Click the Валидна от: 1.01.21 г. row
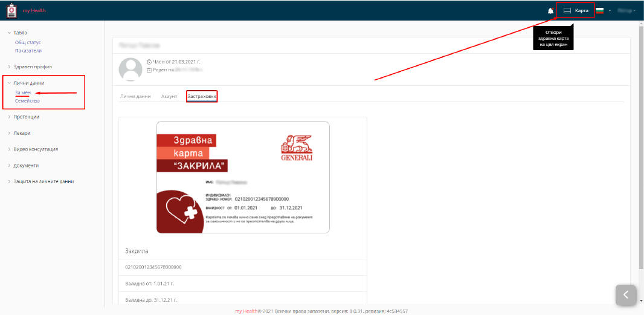 (243, 284)
